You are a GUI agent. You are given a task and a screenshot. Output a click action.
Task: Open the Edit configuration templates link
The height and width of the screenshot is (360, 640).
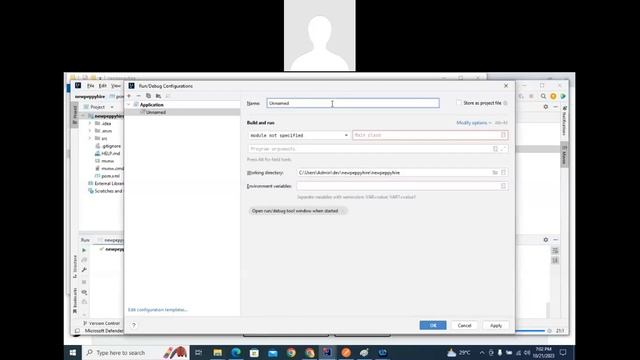tap(158, 310)
